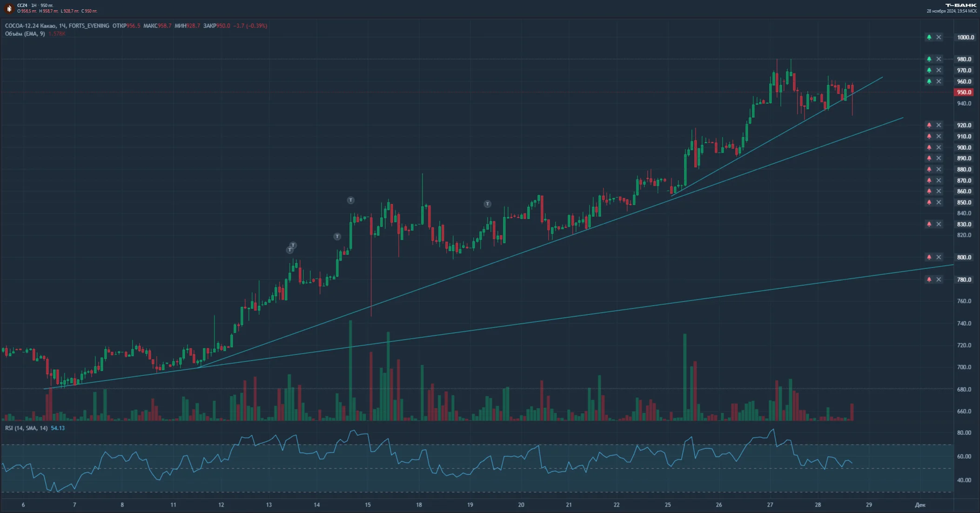Dismiss the 780.0 alert via X
This screenshot has width=980, height=513.
pos(939,280)
